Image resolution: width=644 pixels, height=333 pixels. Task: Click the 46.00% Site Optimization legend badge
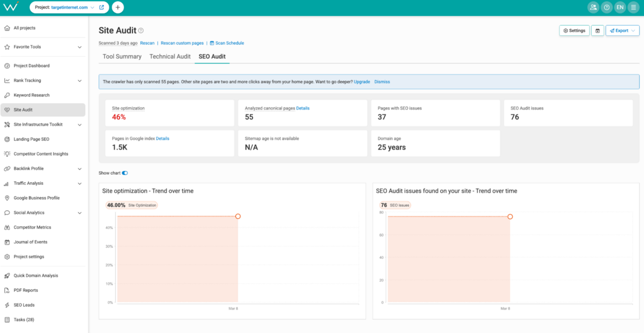point(132,205)
